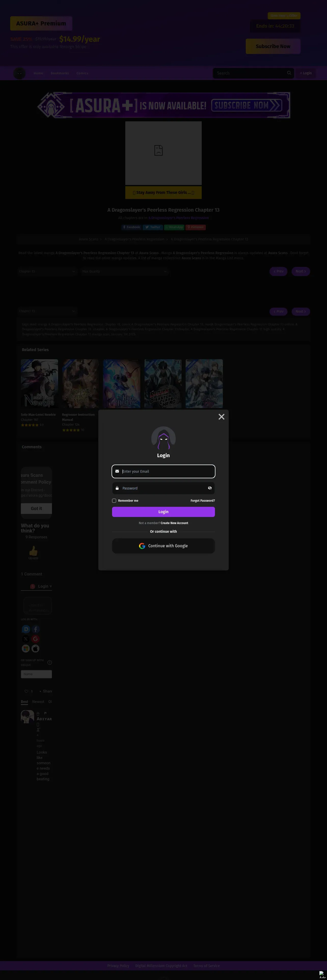Open the Max Quality dropdown
Viewport: 327px width, 980px height.
click(124, 272)
